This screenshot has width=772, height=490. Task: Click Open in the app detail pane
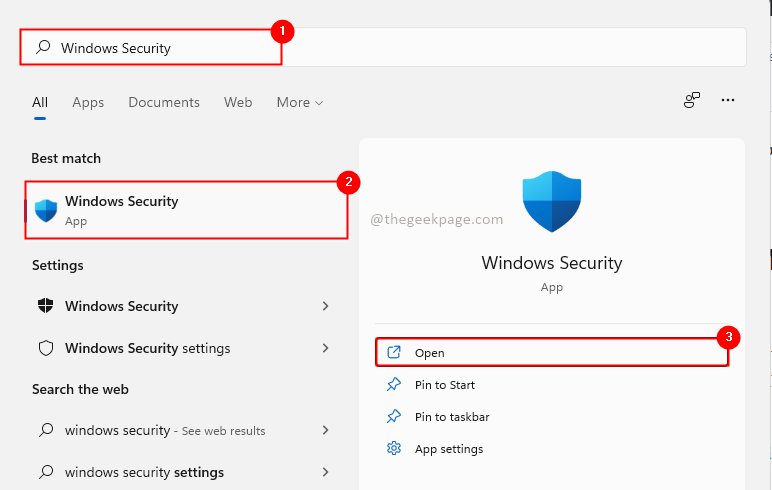tap(552, 353)
